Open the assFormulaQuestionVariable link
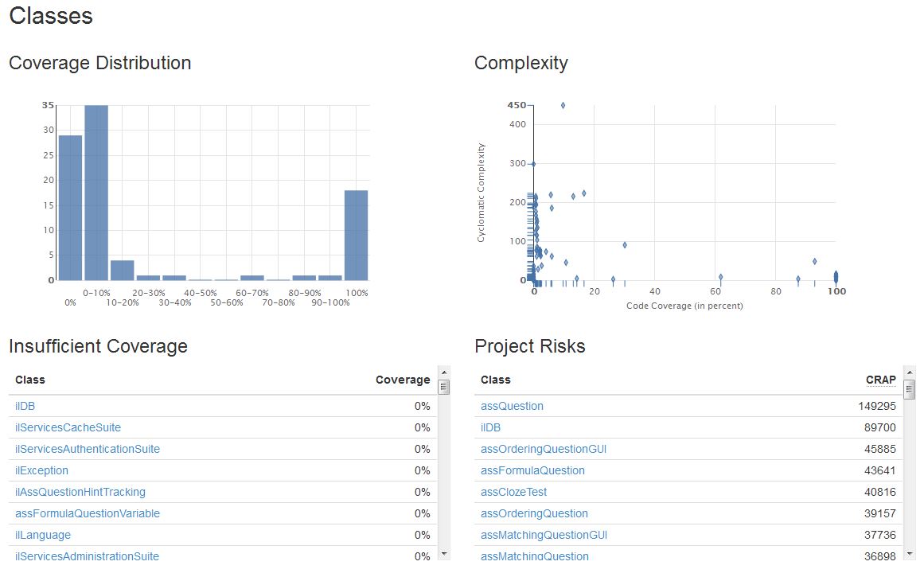The image size is (924, 577). pos(88,513)
